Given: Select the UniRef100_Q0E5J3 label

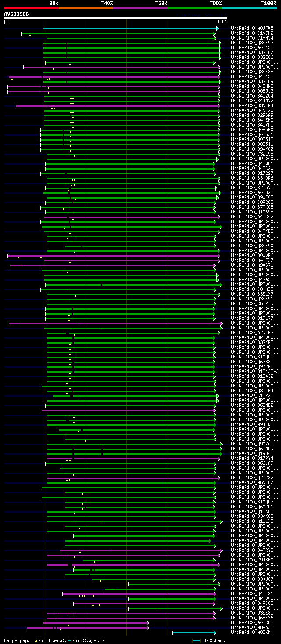Looking at the screenshot, I should [252, 91].
